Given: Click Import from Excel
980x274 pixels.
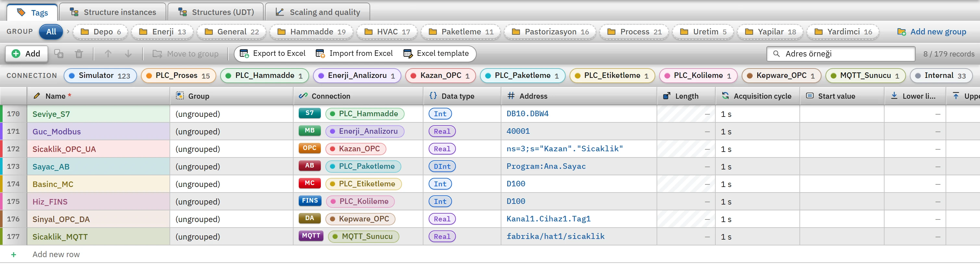Looking at the screenshot, I should pos(355,54).
